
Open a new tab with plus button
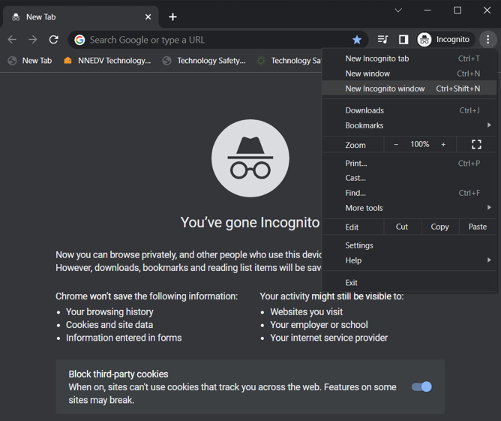pos(173,17)
